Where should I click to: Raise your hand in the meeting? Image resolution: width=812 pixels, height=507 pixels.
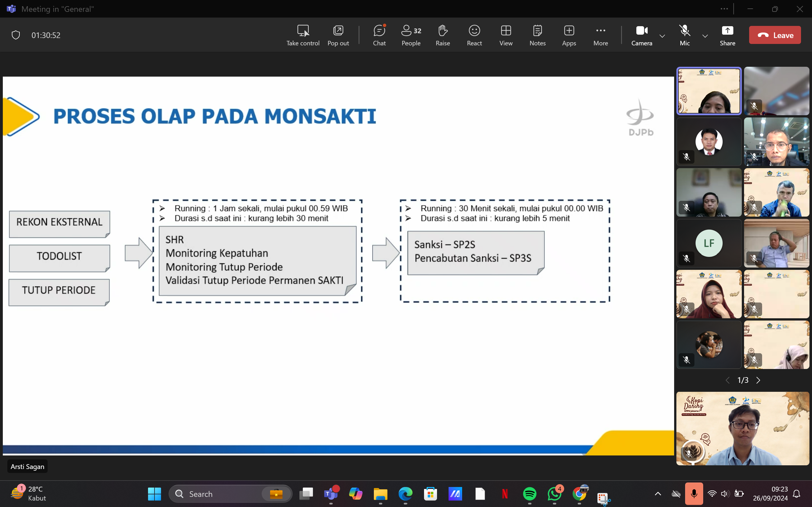(x=443, y=35)
